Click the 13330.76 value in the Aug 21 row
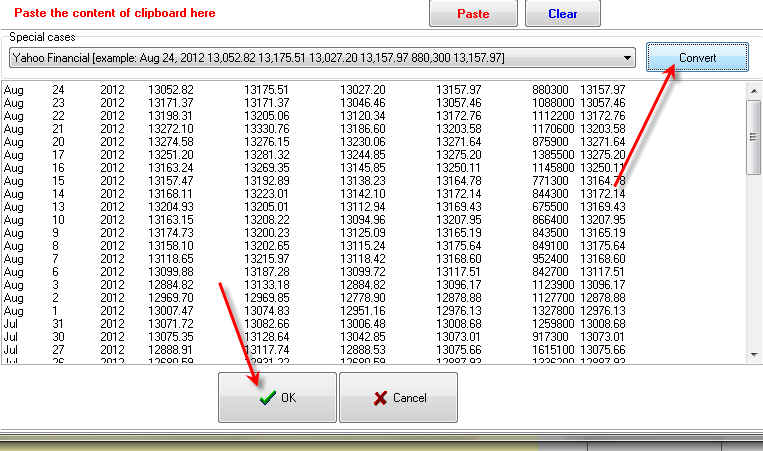The width and height of the screenshot is (763, 451). click(x=266, y=129)
